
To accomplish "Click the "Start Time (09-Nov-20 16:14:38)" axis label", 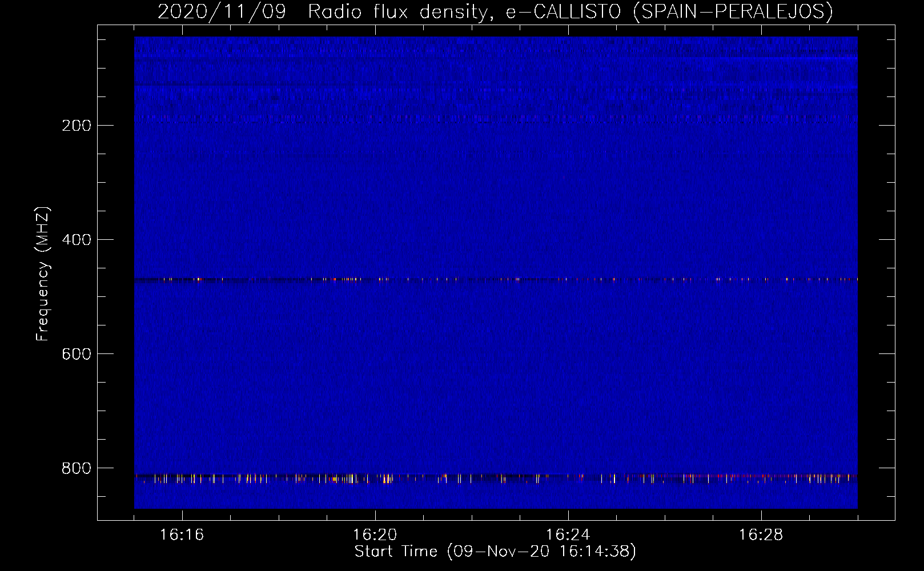I will point(495,552).
